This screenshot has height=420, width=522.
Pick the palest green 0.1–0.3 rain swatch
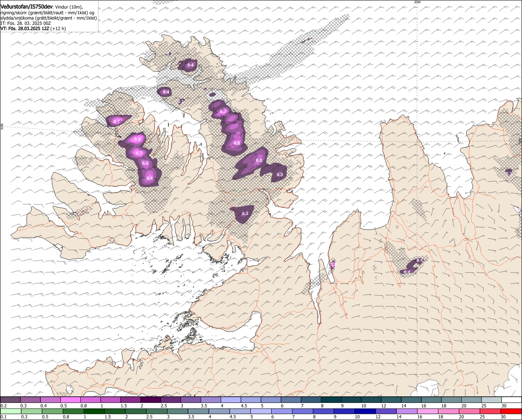(x=11, y=411)
